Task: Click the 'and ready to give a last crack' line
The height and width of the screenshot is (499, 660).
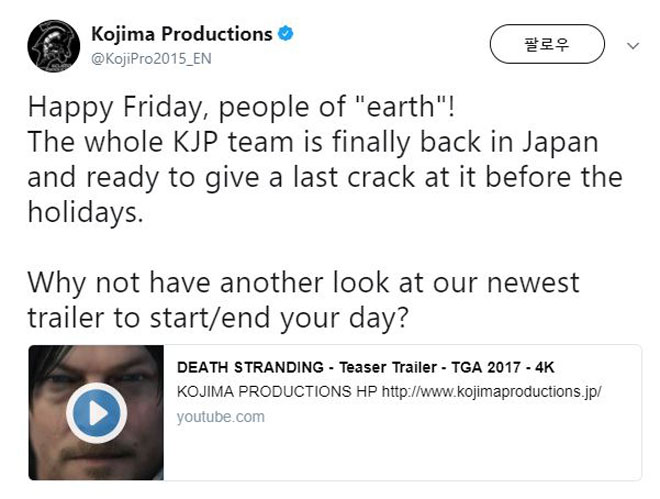Action: click(325, 178)
